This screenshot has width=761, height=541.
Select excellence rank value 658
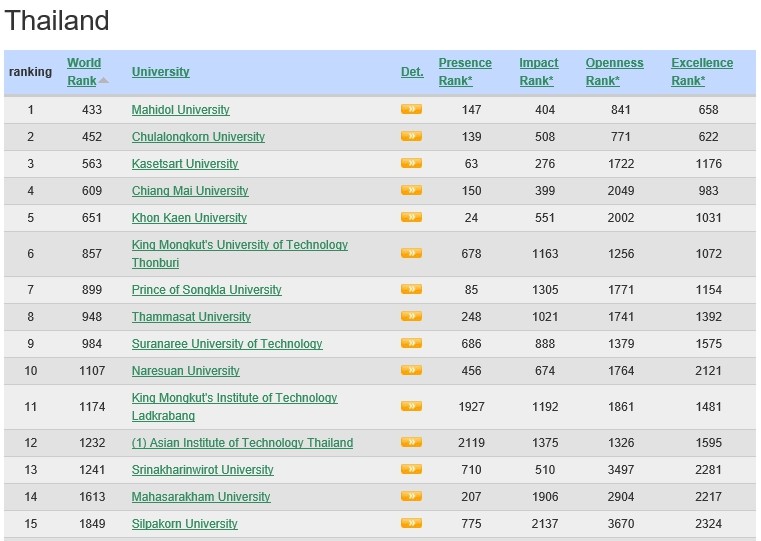tap(708, 110)
